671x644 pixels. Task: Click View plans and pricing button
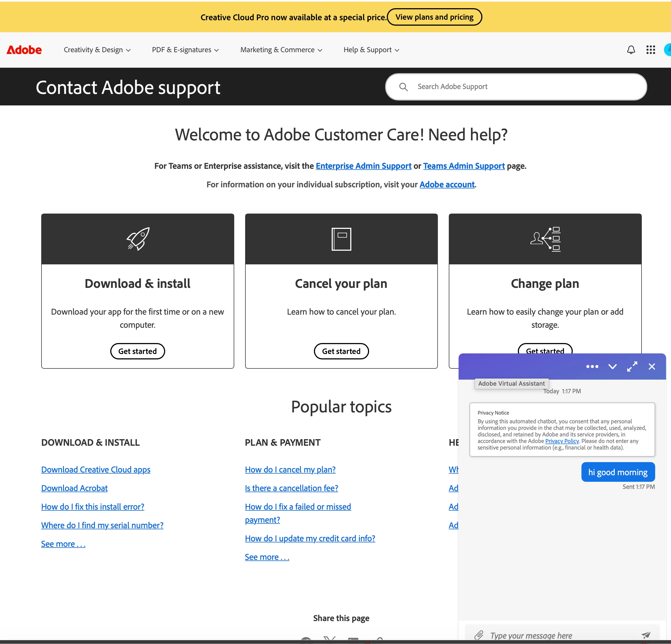434,17
